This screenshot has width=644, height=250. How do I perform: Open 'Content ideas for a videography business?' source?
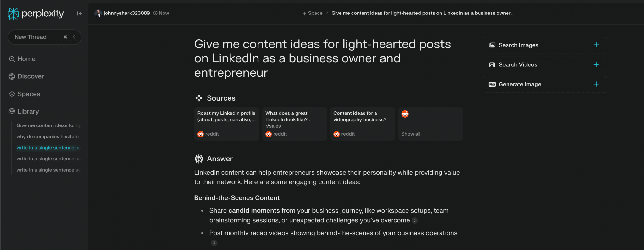(x=362, y=124)
